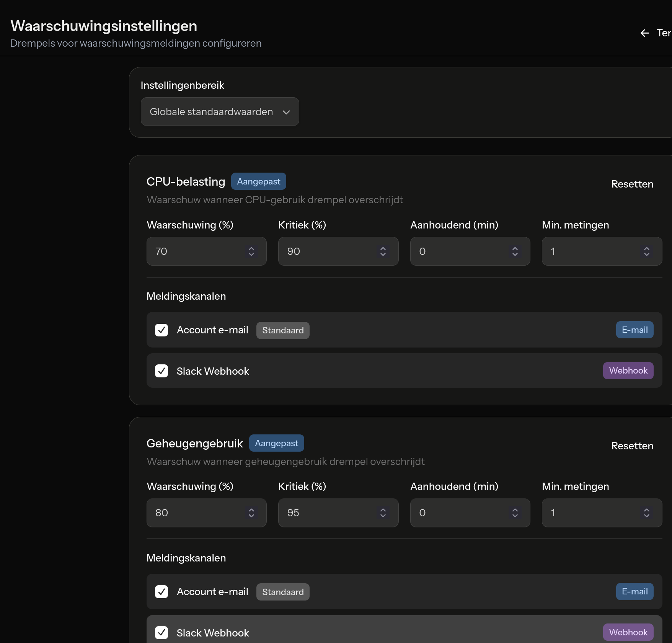Uncheck Slack Webhook under CPU-belasting
Screen dimensions: 672x643
pyautogui.click(x=161, y=371)
